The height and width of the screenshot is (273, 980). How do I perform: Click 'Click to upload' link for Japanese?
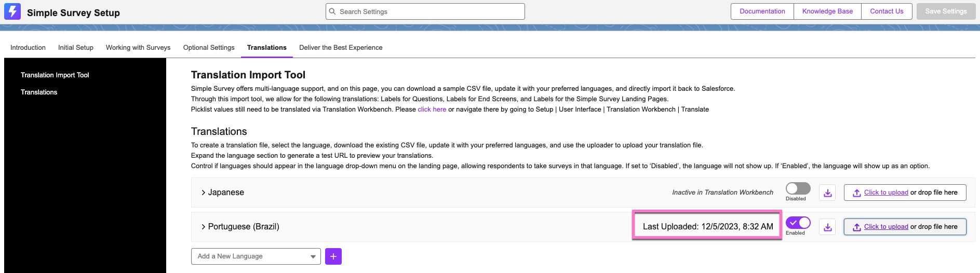click(886, 193)
